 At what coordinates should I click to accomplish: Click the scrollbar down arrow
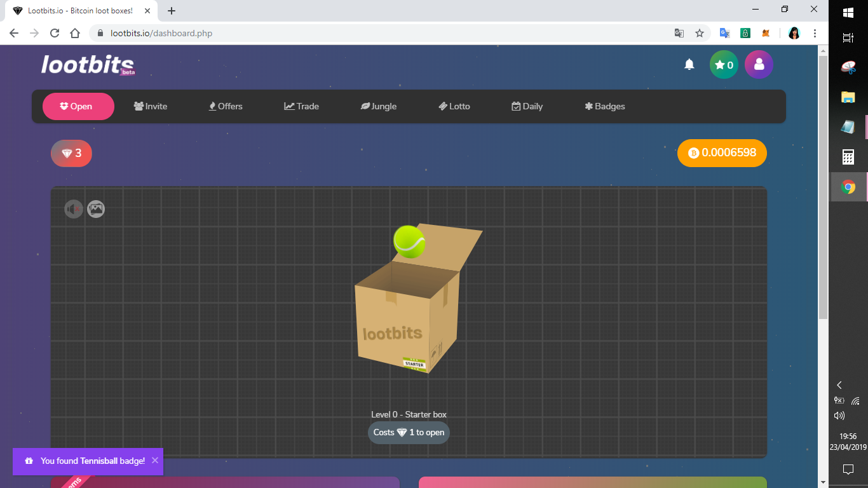tap(823, 482)
